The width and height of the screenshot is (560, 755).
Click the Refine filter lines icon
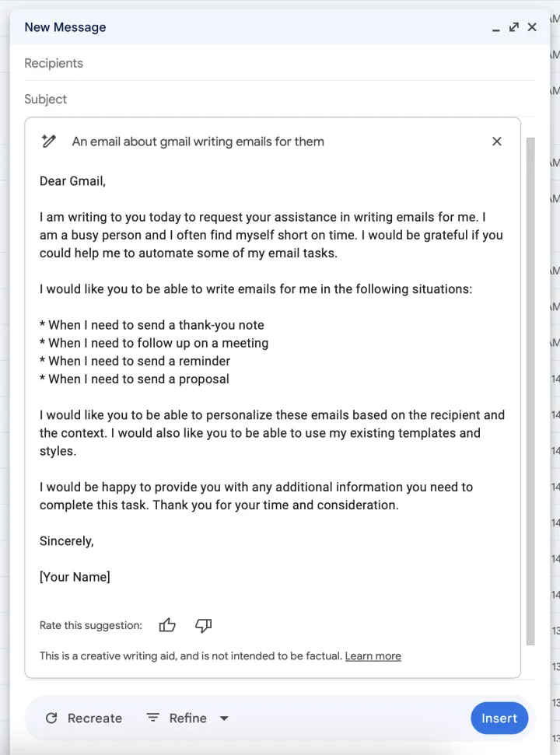coord(153,718)
